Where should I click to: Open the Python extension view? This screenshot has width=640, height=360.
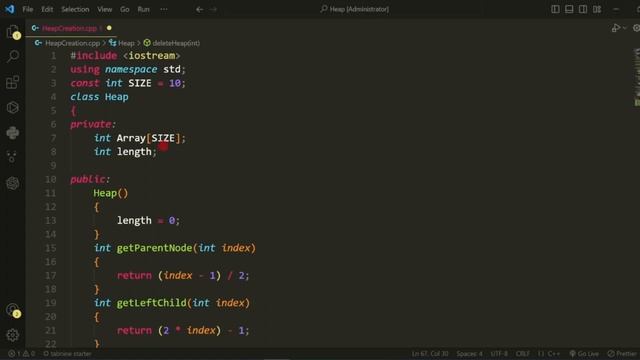tap(13, 133)
